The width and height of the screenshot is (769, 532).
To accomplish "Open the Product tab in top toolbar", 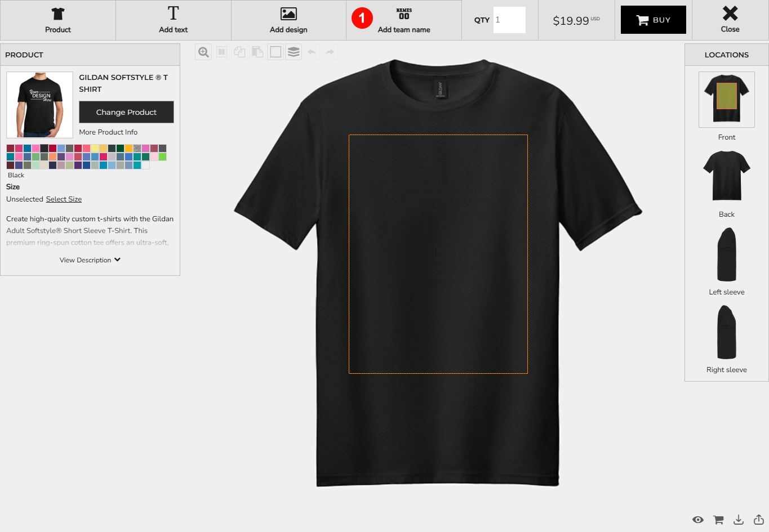I will 58,20.
